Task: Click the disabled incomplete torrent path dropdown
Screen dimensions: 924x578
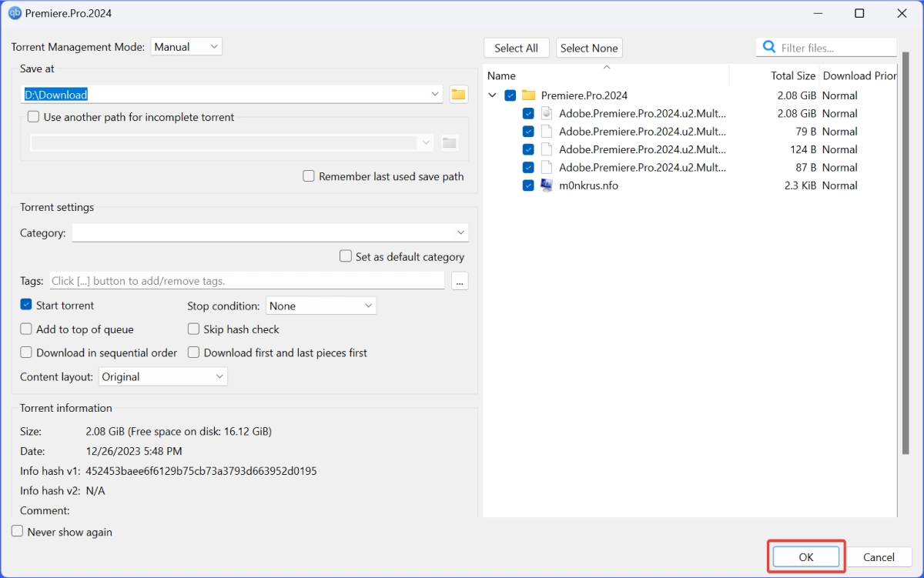Action: 233,142
